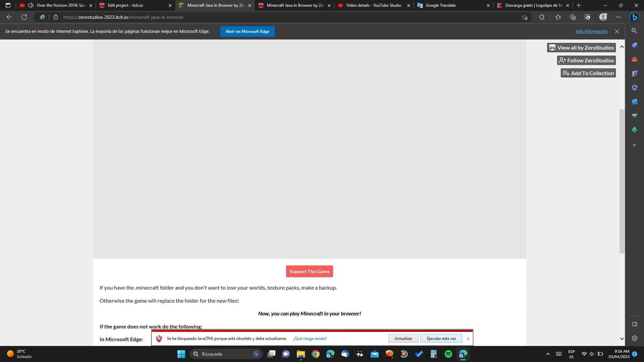This screenshot has height=362, width=644.
Task: Mute the Over the Horizon tab audio
Action: [31, 5]
